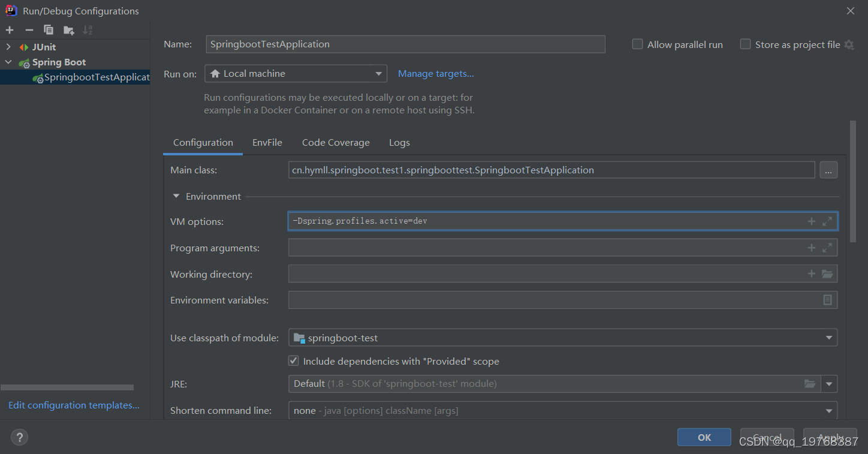
Task: Select SpringbootTestApplication in the tree
Action: coord(75,77)
